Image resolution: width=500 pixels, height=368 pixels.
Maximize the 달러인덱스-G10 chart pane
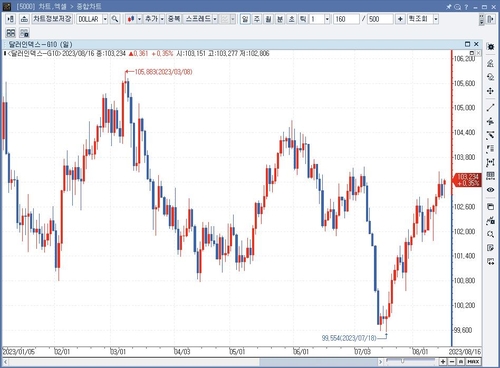click(x=467, y=44)
